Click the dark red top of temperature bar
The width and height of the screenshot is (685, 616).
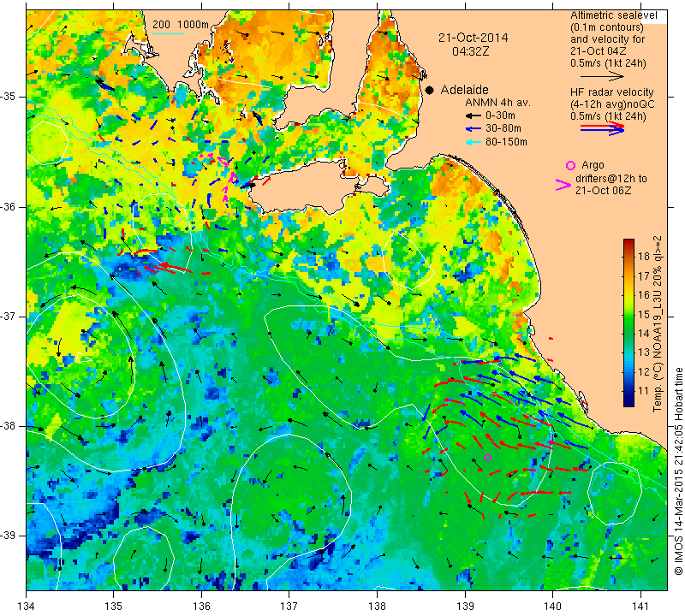(x=628, y=242)
